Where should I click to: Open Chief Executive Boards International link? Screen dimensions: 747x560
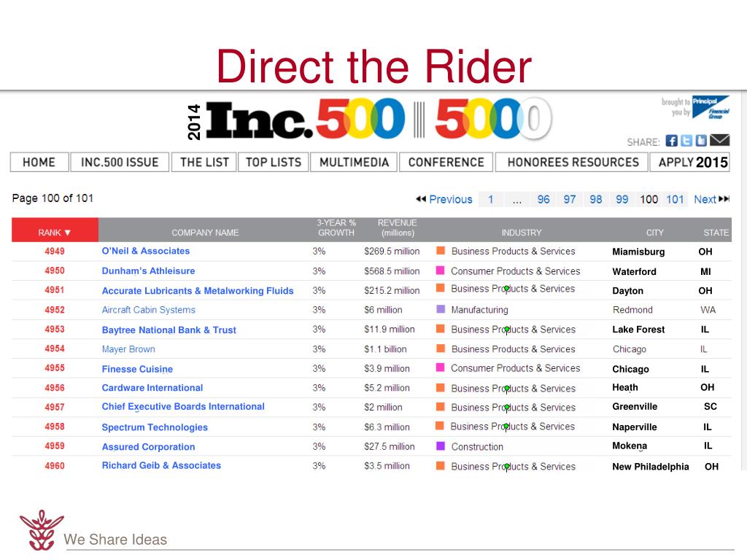click(183, 407)
